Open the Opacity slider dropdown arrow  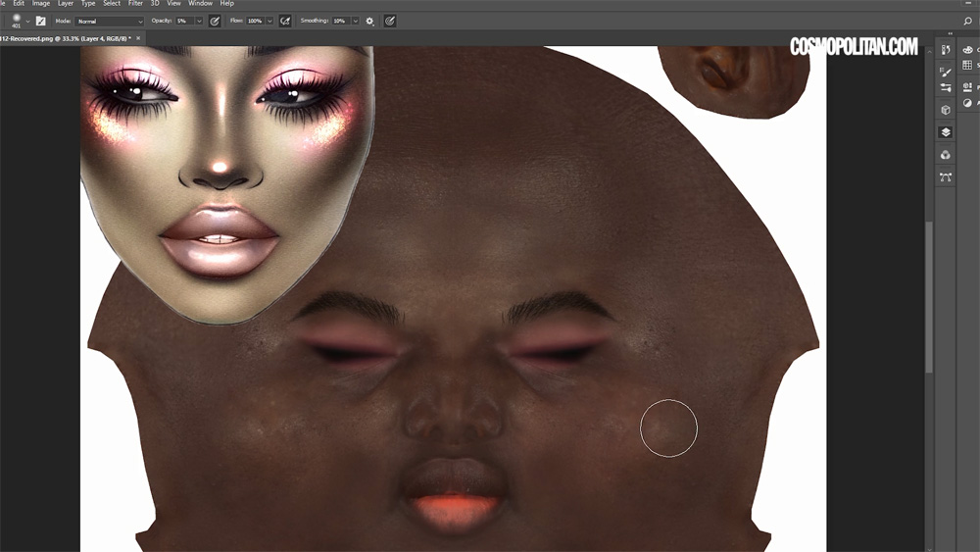tap(199, 22)
